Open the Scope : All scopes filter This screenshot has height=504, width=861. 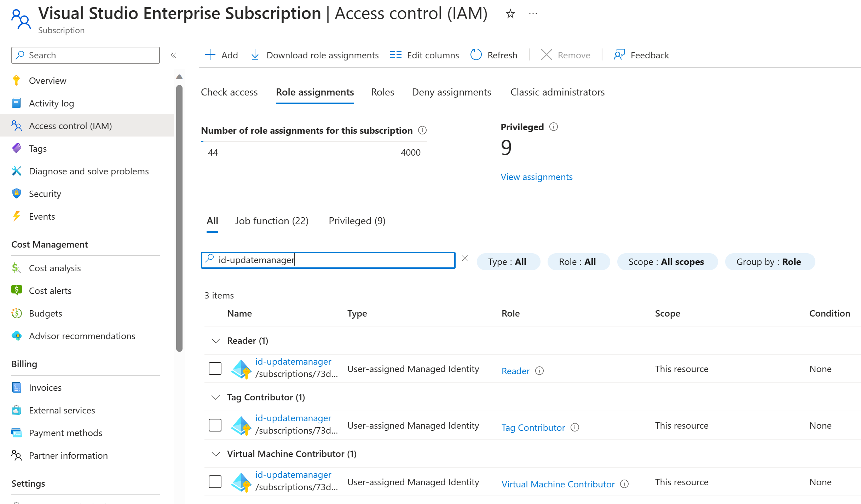667,262
